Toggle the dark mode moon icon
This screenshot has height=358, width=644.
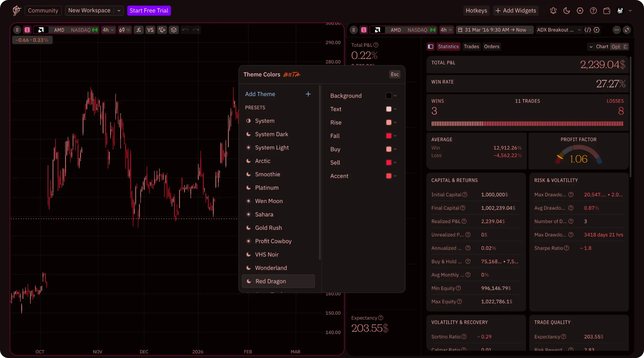(x=566, y=11)
